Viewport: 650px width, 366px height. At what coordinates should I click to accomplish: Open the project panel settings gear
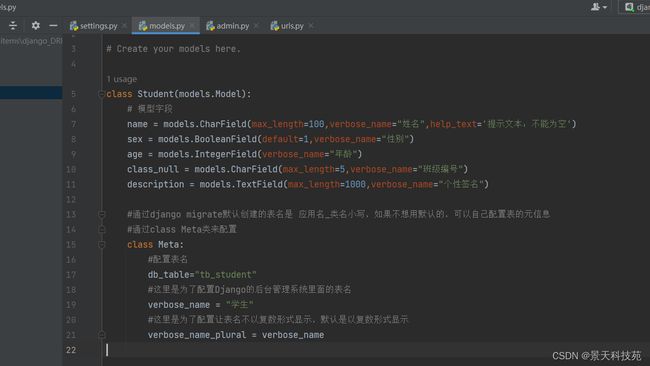36,26
